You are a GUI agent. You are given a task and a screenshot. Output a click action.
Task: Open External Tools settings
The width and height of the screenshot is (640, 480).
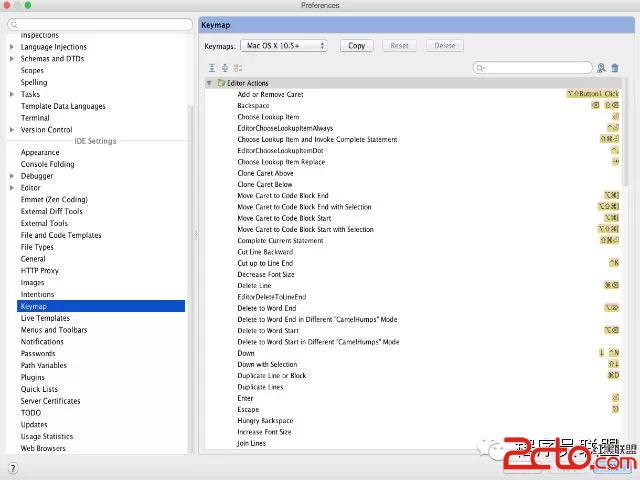tap(44, 223)
